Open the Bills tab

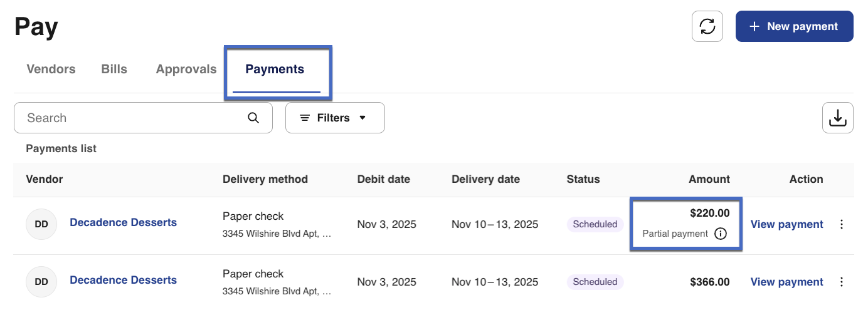click(x=114, y=70)
